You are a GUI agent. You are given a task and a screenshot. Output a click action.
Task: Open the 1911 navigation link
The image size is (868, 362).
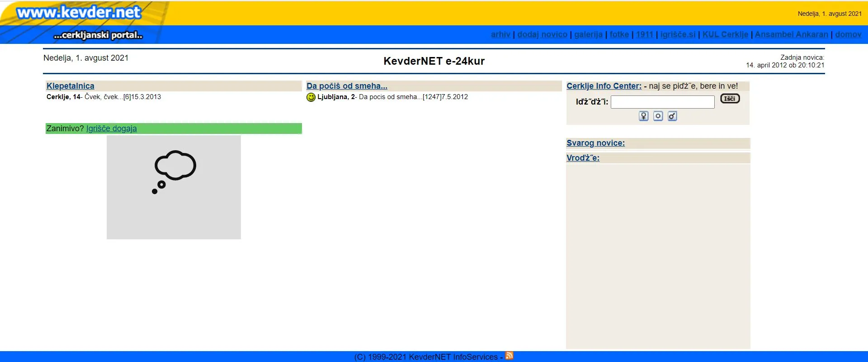click(x=645, y=34)
